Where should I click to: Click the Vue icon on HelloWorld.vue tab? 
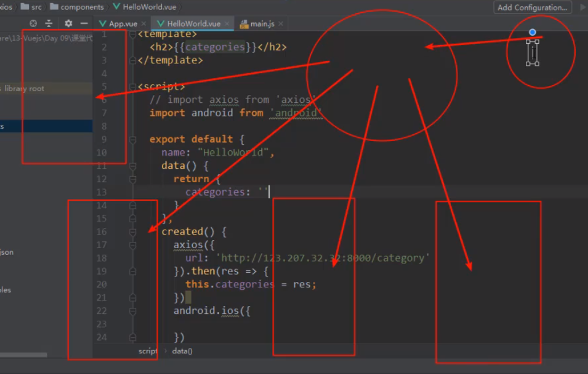pyautogui.click(x=161, y=23)
